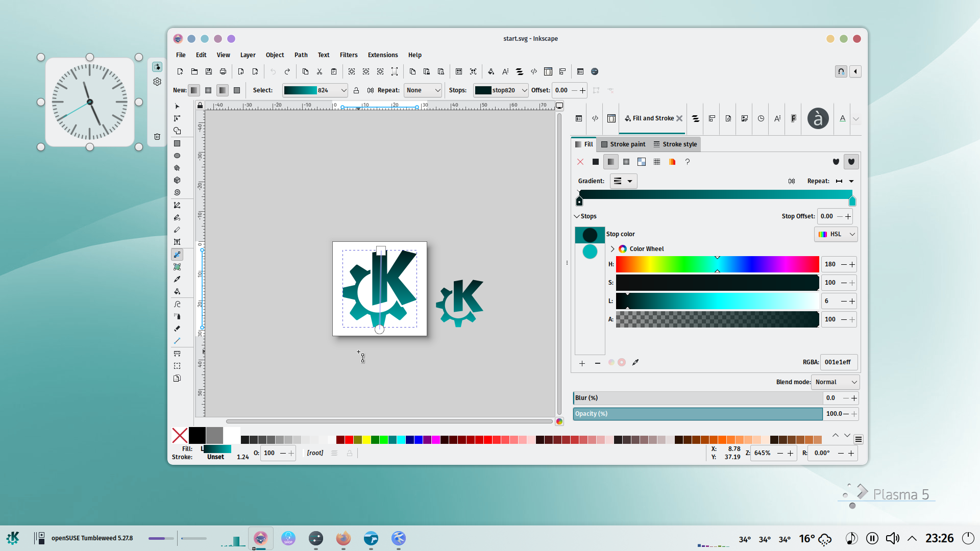Select the Pen Bezier tool
Viewport: 980px width, 551px height.
(x=177, y=205)
